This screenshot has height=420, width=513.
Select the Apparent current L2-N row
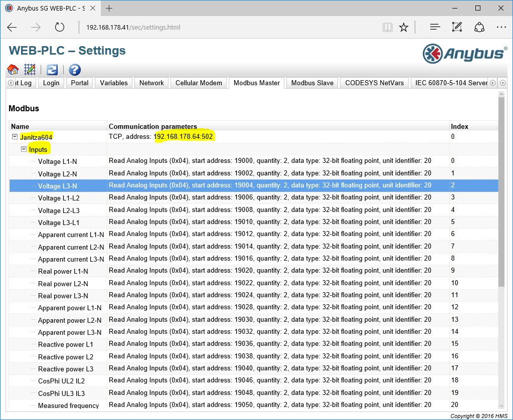tap(254, 247)
